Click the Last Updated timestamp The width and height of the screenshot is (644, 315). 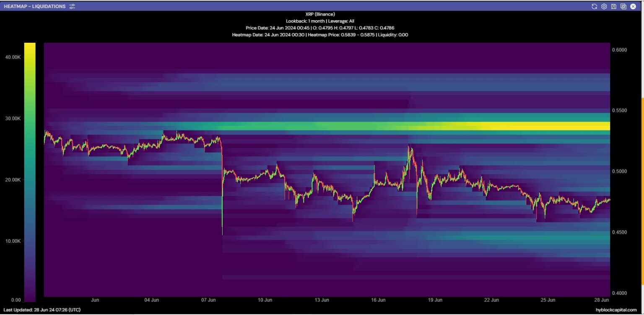tap(42, 310)
